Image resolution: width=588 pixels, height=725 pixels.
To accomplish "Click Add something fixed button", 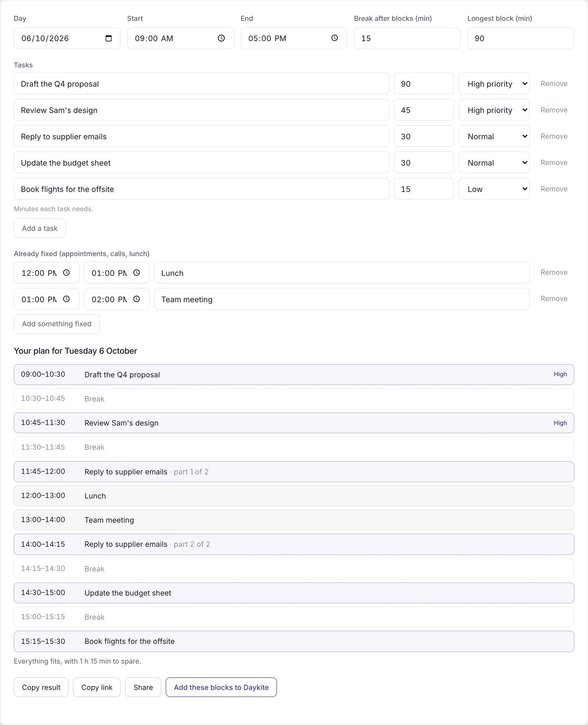I will coord(57,324).
